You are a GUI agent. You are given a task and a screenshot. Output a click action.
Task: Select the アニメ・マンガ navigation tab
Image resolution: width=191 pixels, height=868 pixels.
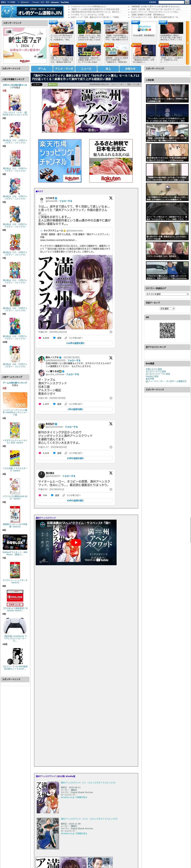[64, 69]
